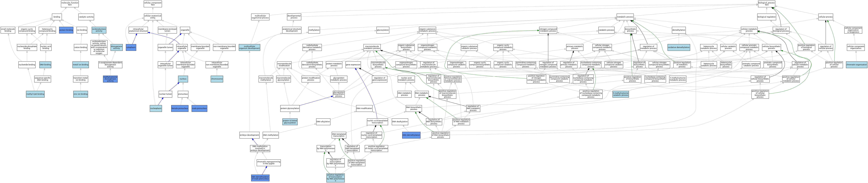This screenshot has width=868, height=183.
Task: Select the 'nucleus' node
Action: 183,79
